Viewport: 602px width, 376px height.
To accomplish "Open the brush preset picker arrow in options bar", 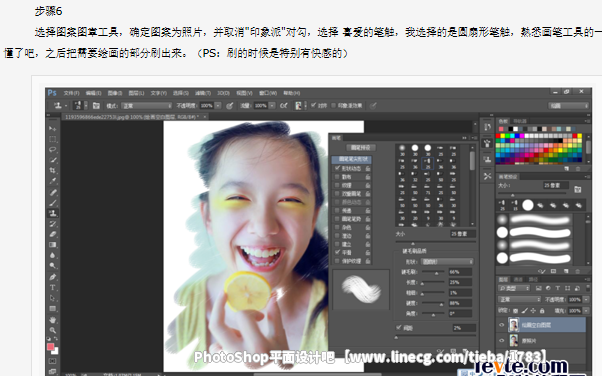I will click(86, 106).
